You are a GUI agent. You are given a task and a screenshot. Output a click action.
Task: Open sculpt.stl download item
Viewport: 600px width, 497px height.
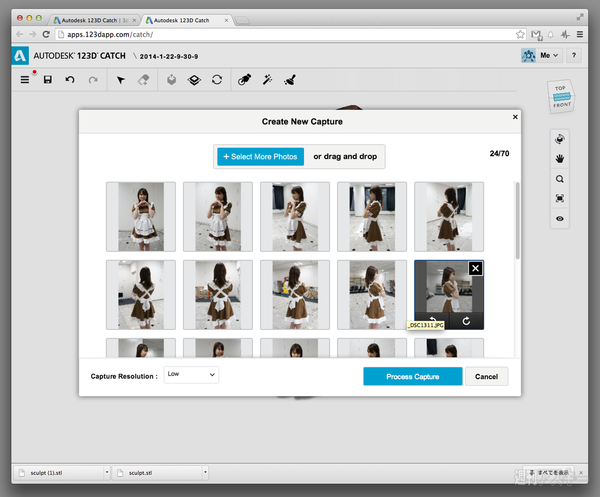click(157, 473)
